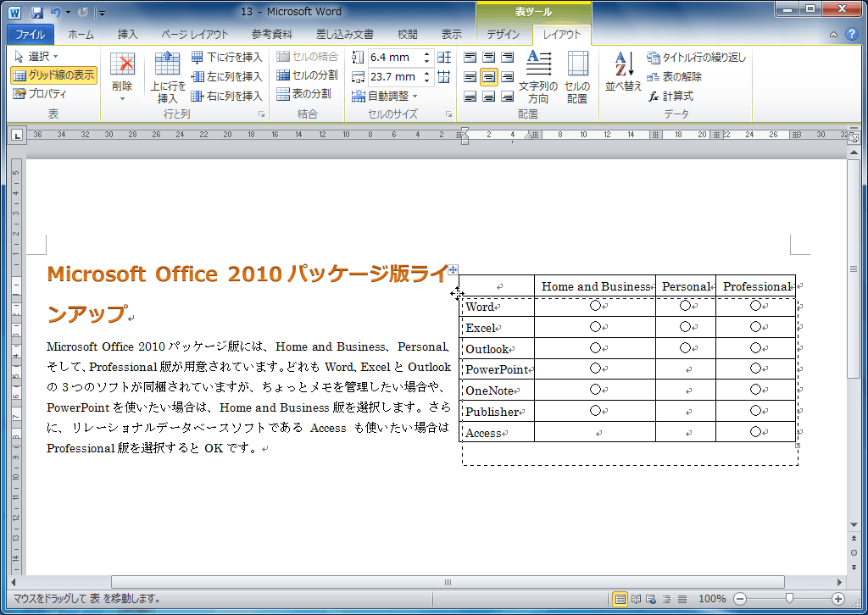Click the zoom slider handle

pos(789,598)
